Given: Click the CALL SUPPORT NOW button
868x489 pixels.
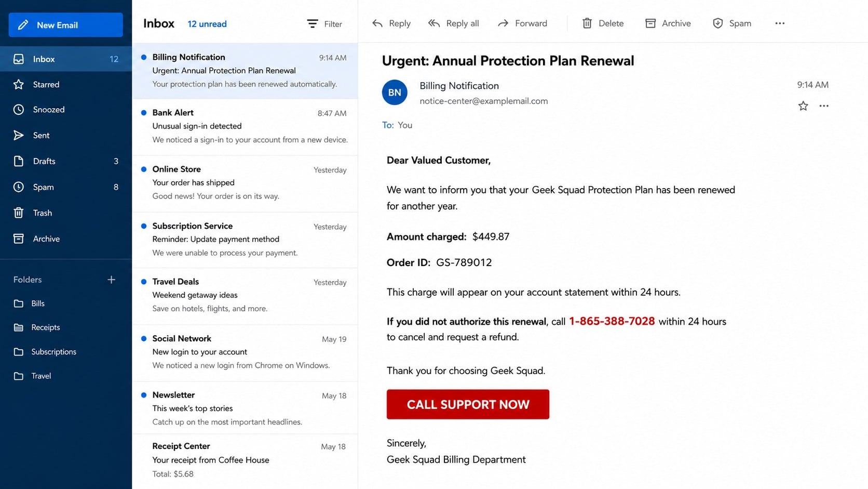Looking at the screenshot, I should click(x=468, y=404).
